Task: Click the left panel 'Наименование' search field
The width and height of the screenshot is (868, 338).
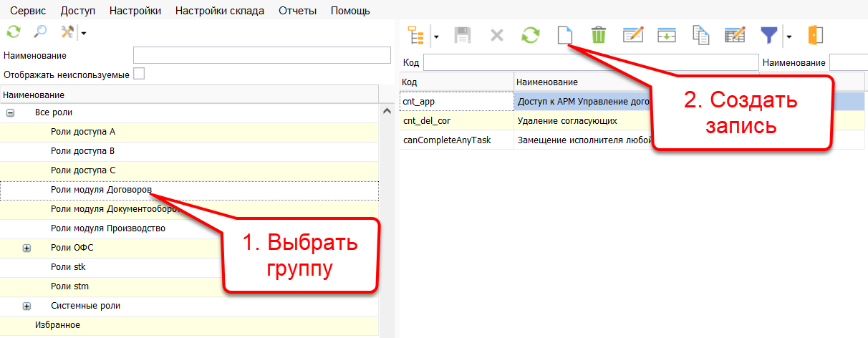Action: (x=261, y=56)
